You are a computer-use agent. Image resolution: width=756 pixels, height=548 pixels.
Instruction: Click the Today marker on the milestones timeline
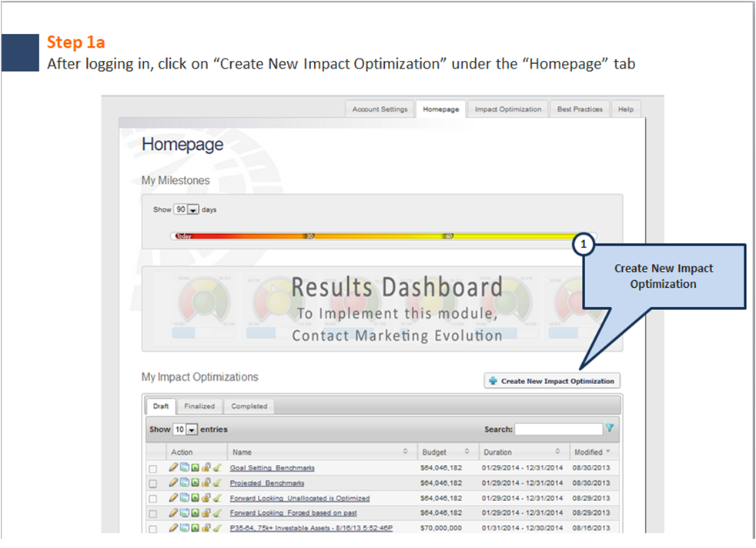point(183,236)
